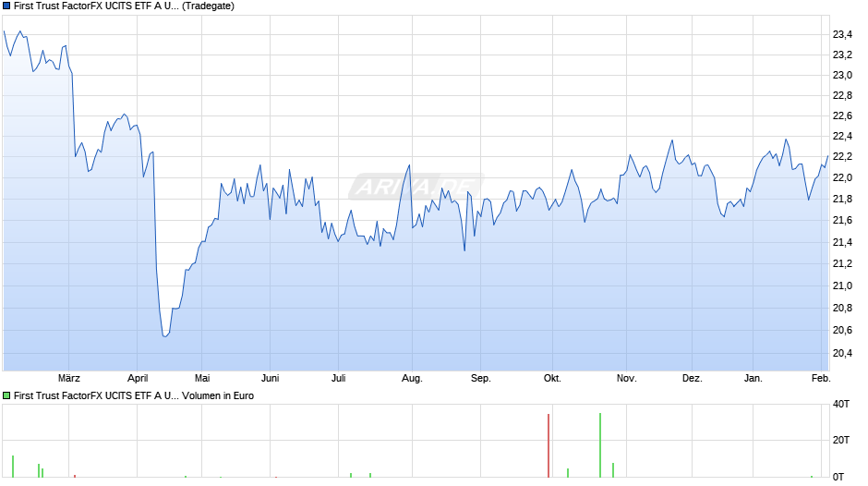Click the 22,4 price axis value

842,137
